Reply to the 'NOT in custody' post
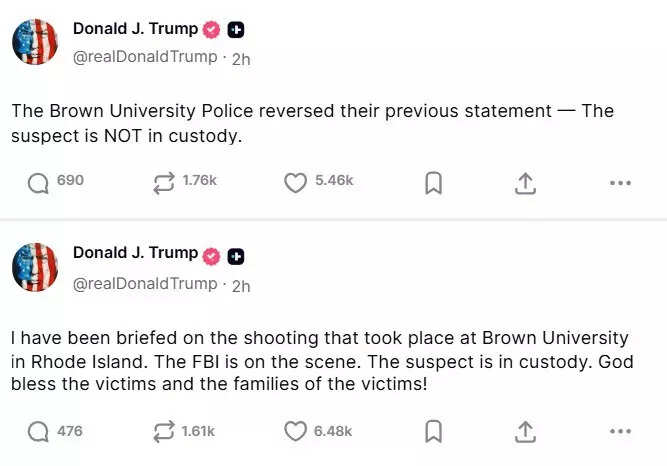This screenshot has width=667, height=466. point(39,182)
